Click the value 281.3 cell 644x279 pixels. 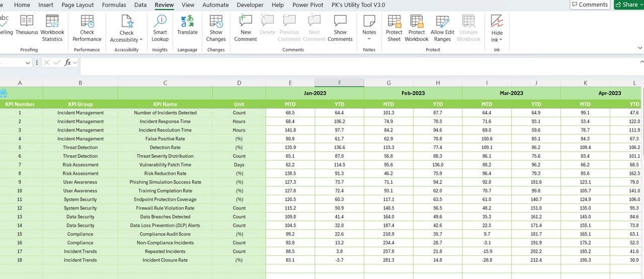[388, 260]
